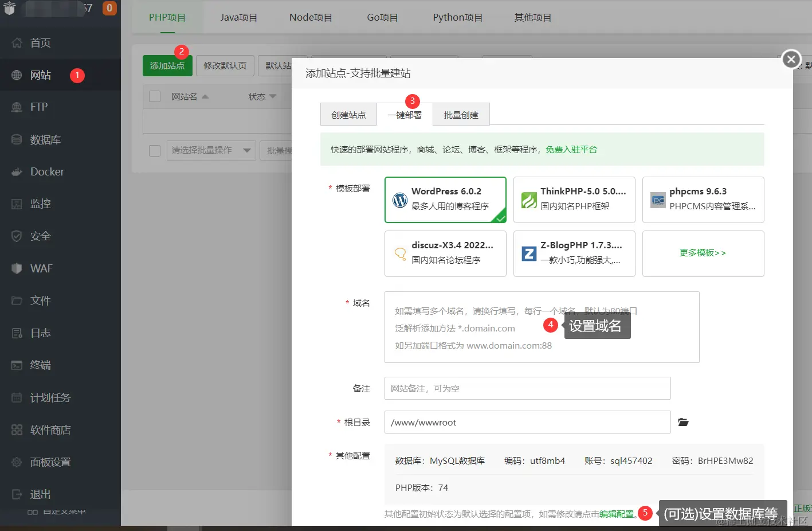
Task: Select the 一键部署 dialog tab
Action: pos(405,115)
